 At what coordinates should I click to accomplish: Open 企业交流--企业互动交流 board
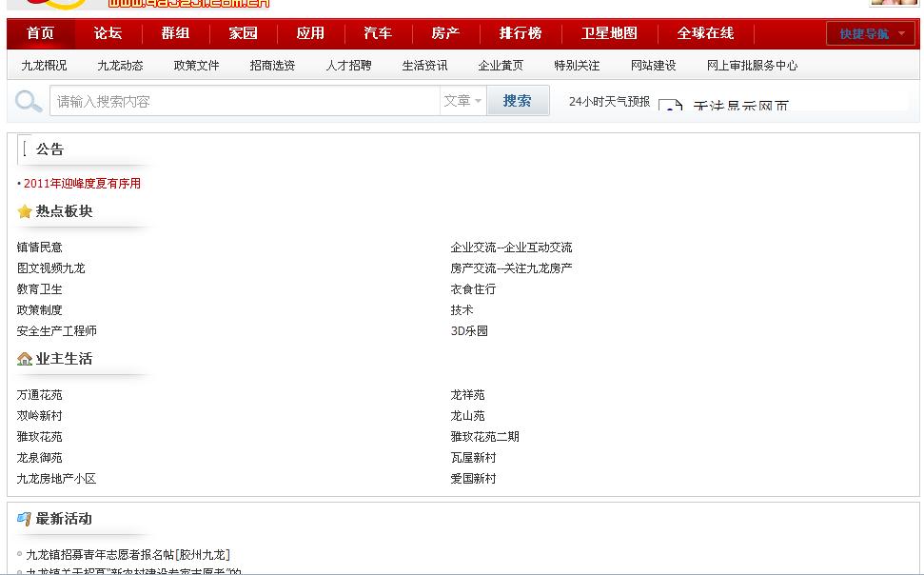click(x=511, y=248)
